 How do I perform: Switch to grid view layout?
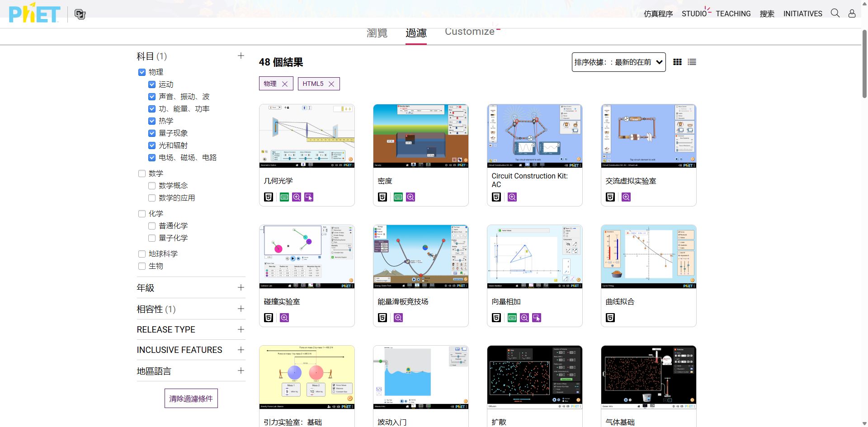pyautogui.click(x=677, y=62)
